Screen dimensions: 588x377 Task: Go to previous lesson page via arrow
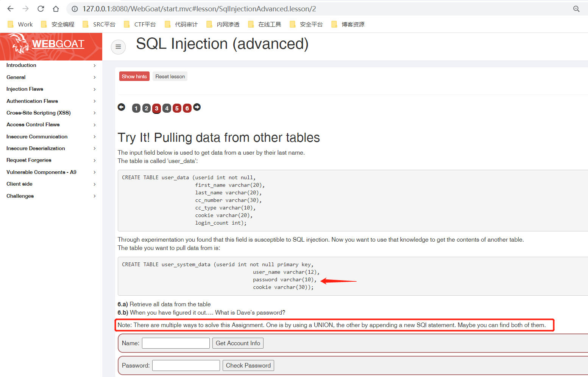(x=122, y=107)
